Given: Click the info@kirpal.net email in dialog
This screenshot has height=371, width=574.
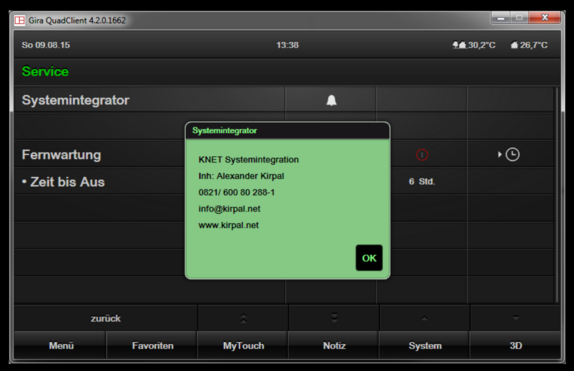Looking at the screenshot, I should [x=229, y=208].
